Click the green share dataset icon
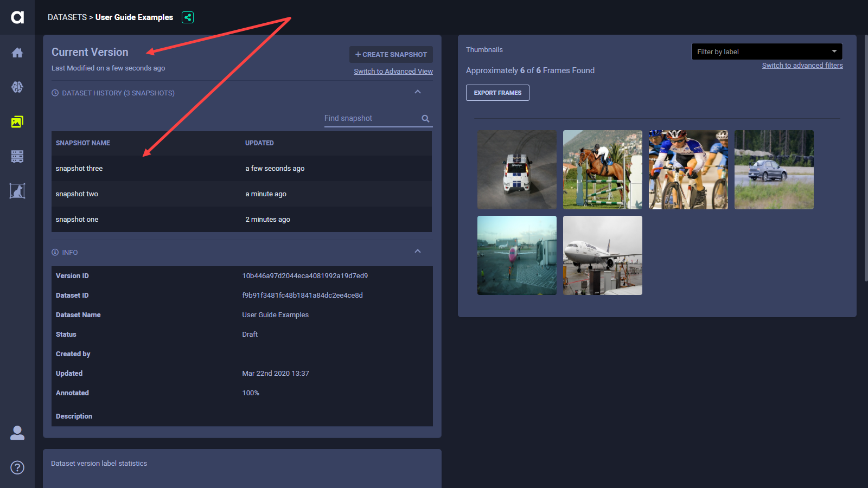This screenshot has width=868, height=488. [188, 17]
